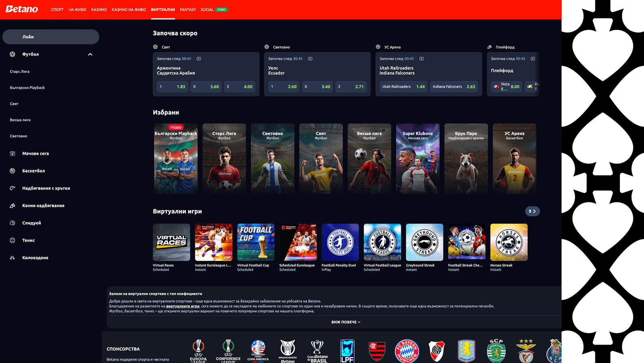The image size is (644, 363).
Task: Collapse the Футбол sidebar section
Action: coord(90,54)
